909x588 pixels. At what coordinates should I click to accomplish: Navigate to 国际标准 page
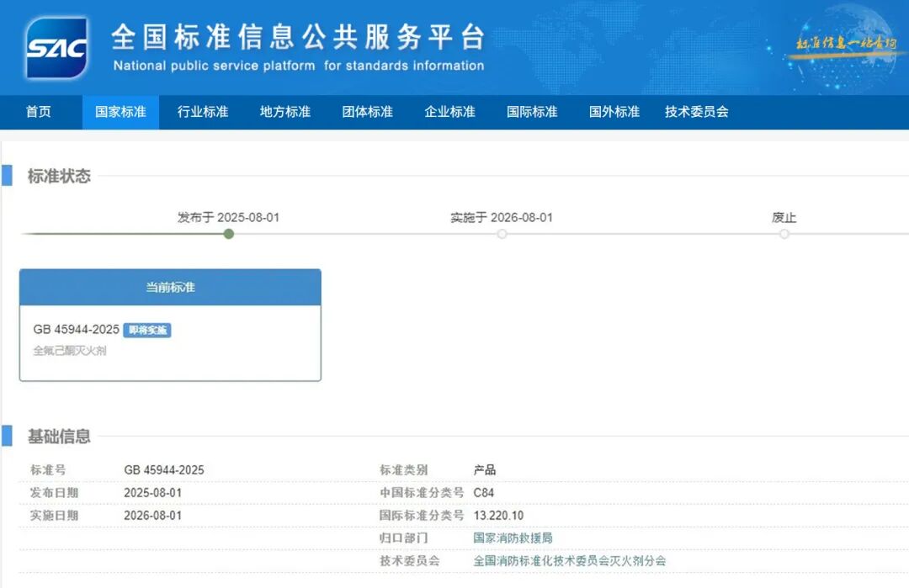click(x=532, y=112)
